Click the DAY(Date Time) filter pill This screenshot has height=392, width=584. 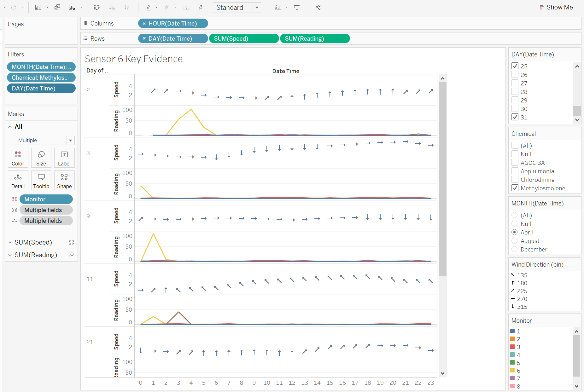pos(41,88)
